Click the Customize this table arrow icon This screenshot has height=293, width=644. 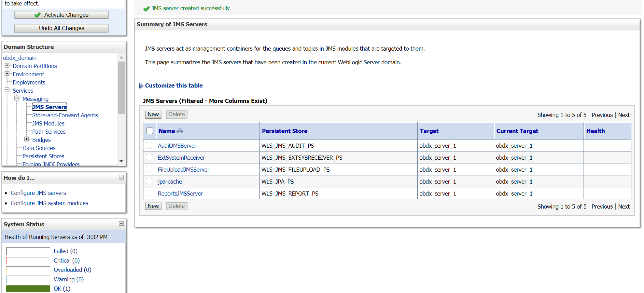coord(141,86)
